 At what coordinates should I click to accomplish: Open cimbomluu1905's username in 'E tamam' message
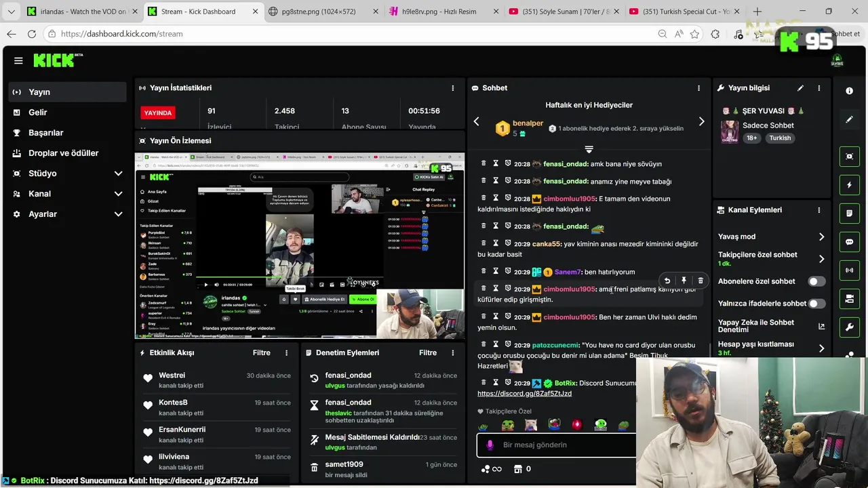click(569, 199)
